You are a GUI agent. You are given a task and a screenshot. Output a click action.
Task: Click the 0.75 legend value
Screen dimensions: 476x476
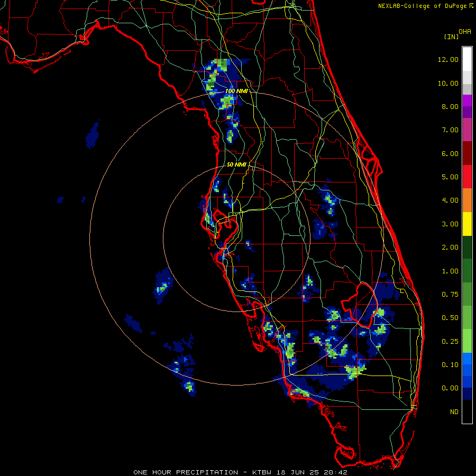click(450, 295)
